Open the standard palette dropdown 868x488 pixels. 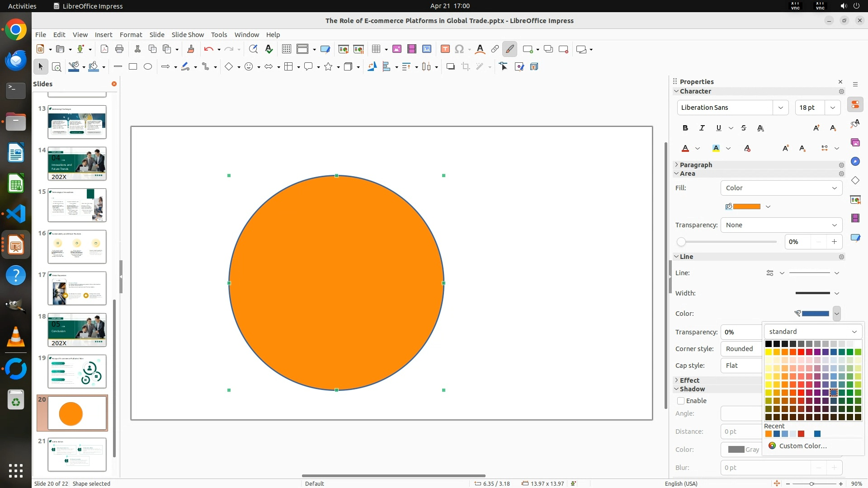(812, 332)
